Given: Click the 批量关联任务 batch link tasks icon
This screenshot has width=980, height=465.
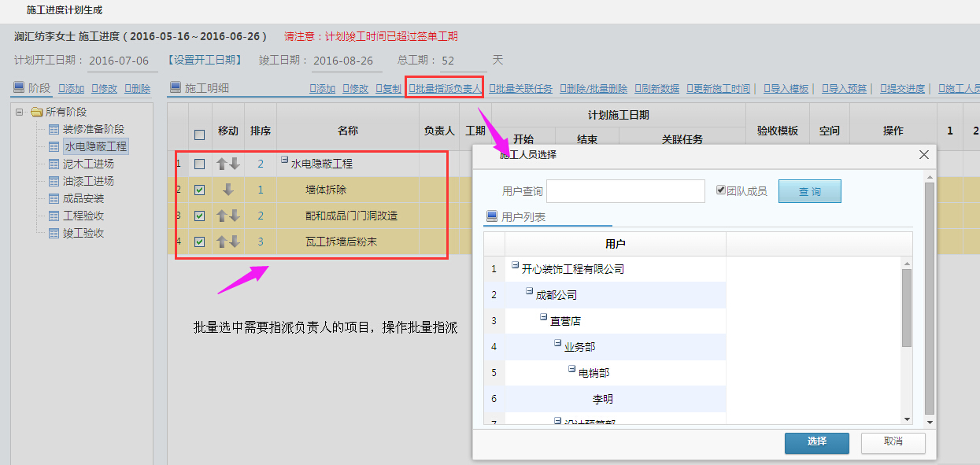Looking at the screenshot, I should click(521, 88).
